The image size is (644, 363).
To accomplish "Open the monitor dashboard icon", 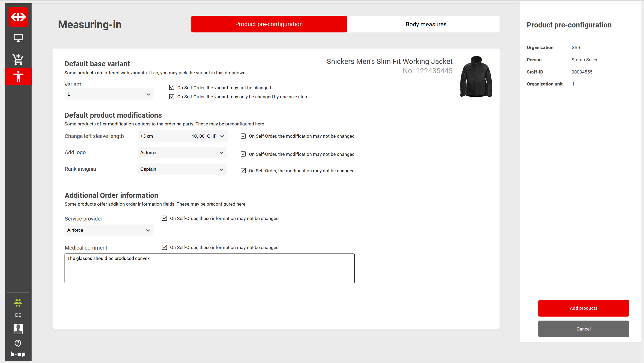I will coord(18,38).
